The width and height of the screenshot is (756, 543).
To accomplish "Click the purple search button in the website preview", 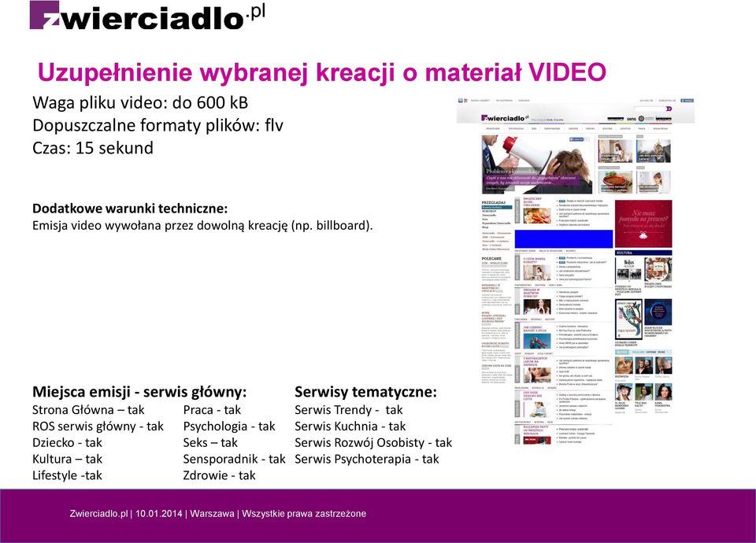I will point(669,109).
